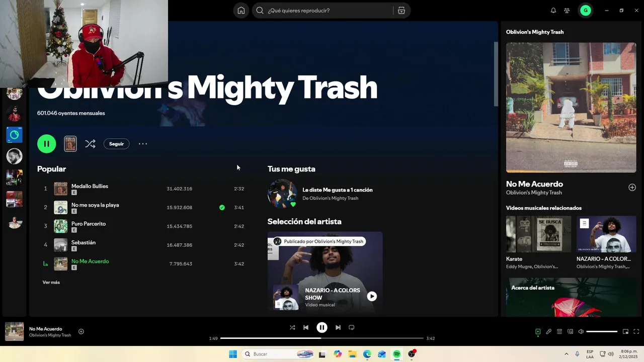644x362 pixels.
Task: Open the playback queue icon
Action: point(559,331)
